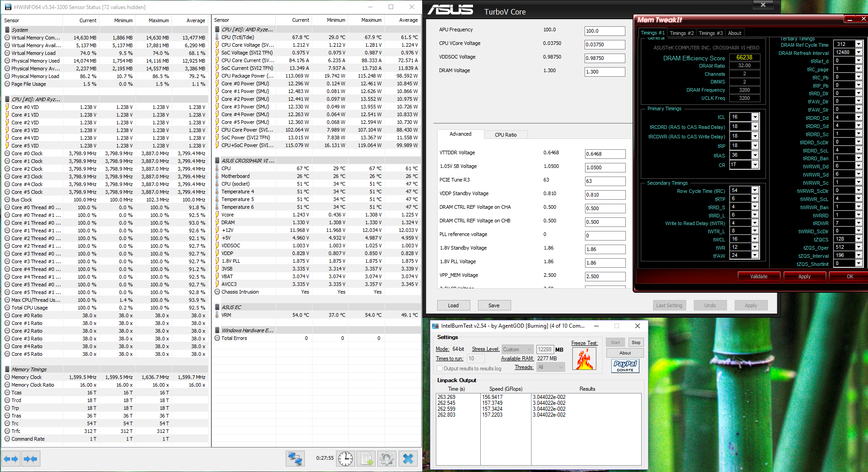Click the Load button in TurboV Core
Viewport: 868px width, 472px height.
click(454, 305)
